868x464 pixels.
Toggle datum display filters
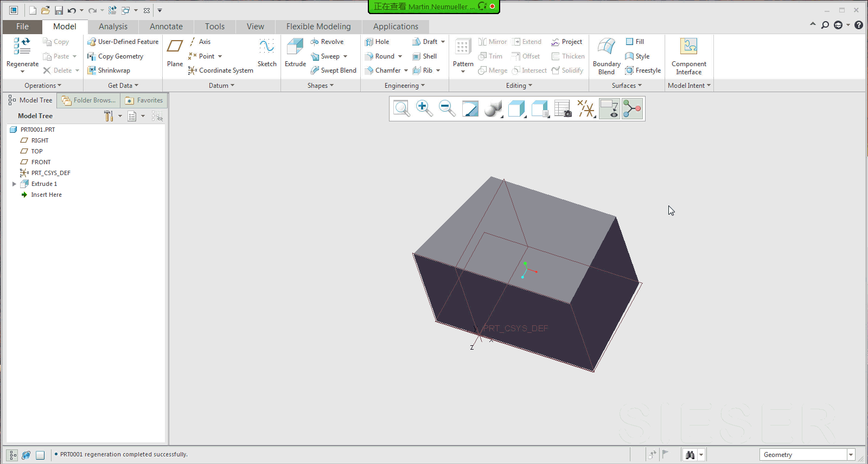tap(586, 109)
